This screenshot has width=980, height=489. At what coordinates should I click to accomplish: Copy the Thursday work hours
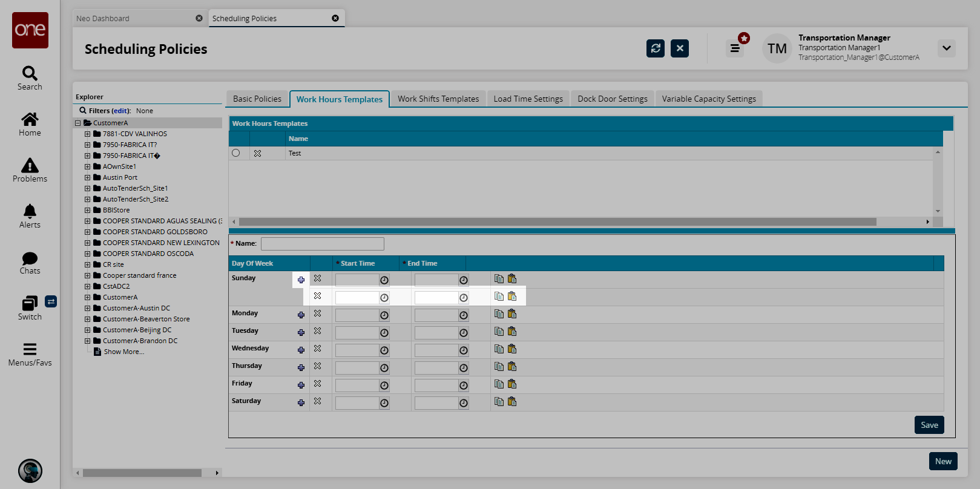point(499,367)
